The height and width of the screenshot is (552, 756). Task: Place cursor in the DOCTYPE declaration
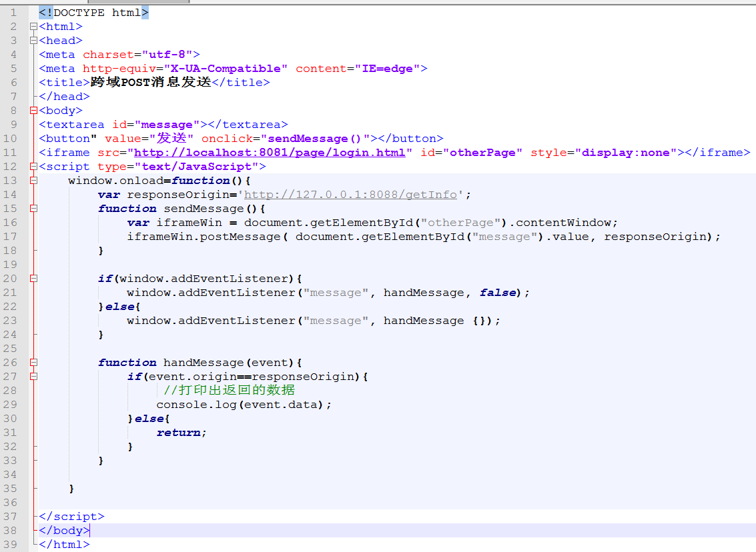(x=93, y=12)
